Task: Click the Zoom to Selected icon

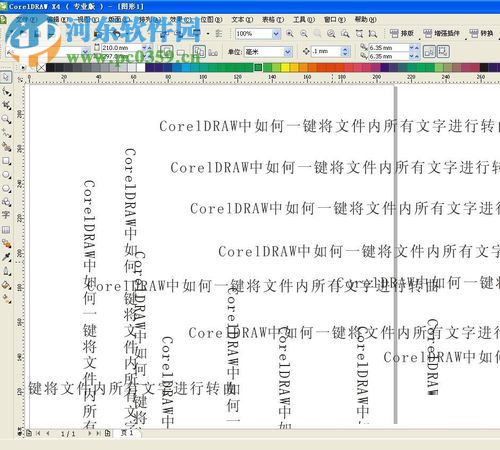Action: (318, 34)
